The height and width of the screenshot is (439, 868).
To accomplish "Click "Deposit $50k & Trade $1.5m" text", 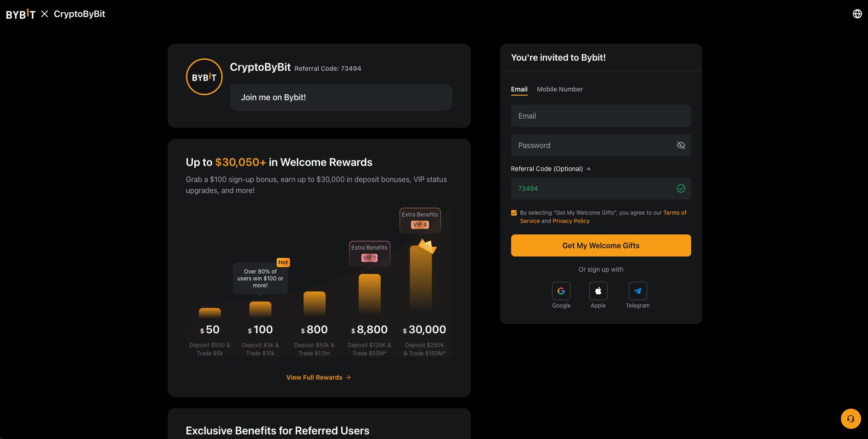I will click(x=315, y=349).
